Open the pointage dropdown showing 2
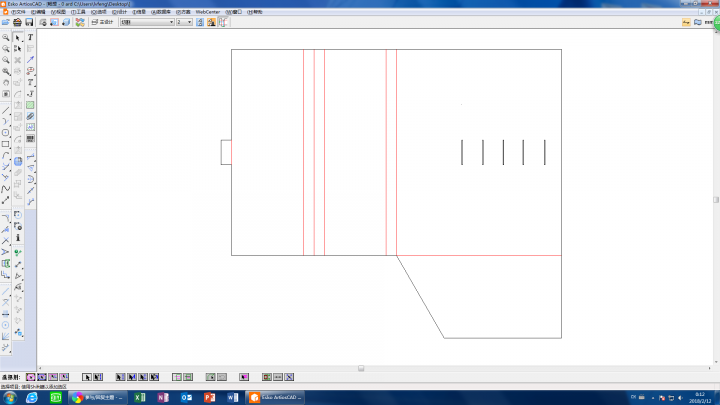 184,21
